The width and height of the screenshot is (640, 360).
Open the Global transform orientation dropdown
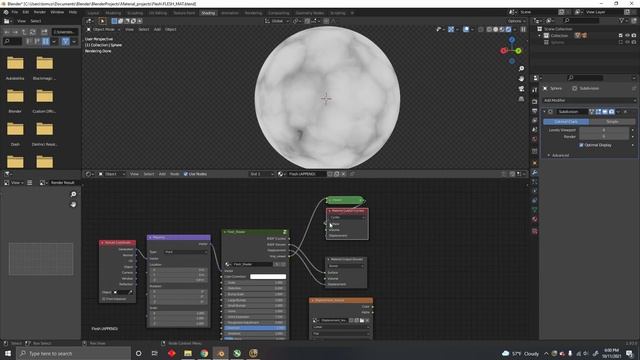pos(278,21)
